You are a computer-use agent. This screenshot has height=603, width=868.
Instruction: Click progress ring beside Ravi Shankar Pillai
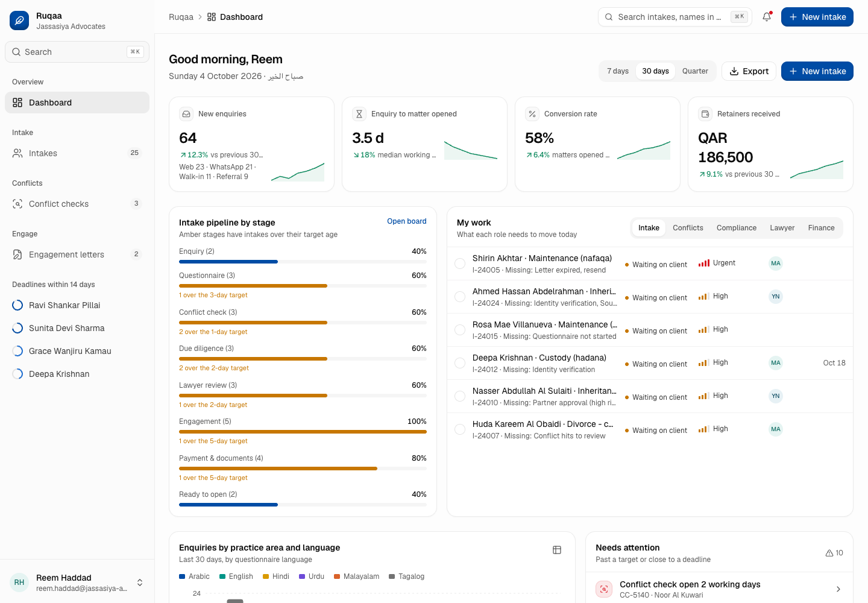[x=17, y=305]
